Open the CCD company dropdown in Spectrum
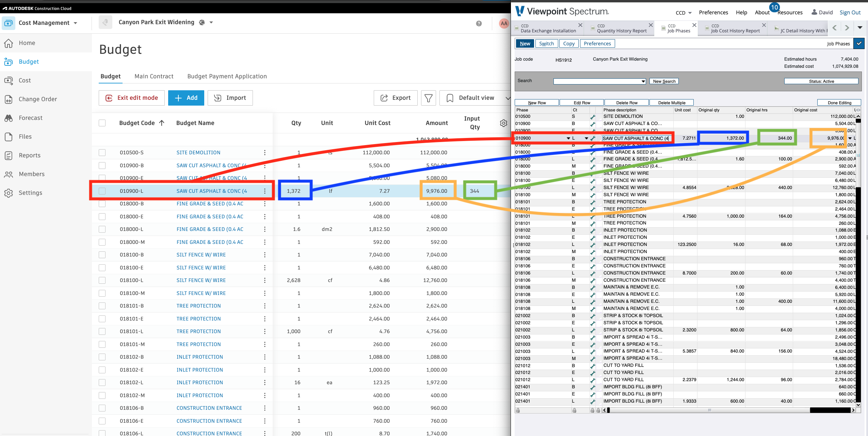The width and height of the screenshot is (868, 436). (684, 13)
